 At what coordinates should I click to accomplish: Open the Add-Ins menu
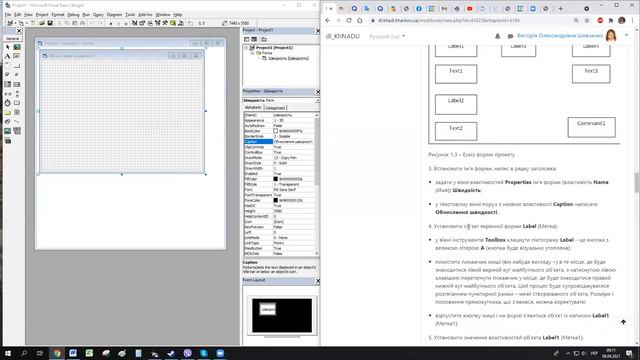click(145, 15)
